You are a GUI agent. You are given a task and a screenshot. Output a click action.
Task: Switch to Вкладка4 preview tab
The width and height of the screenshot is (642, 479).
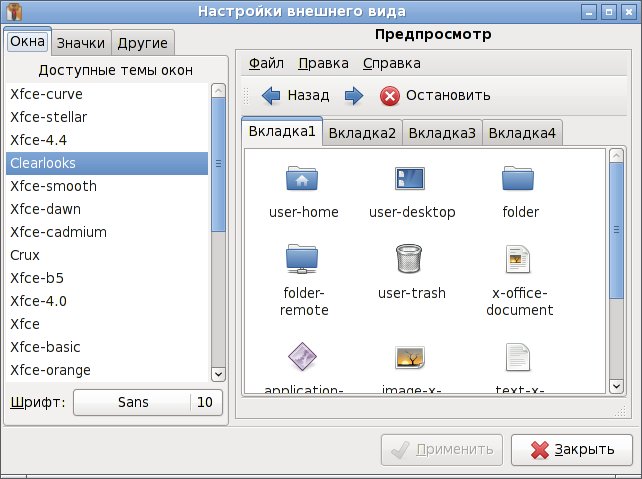click(522, 133)
